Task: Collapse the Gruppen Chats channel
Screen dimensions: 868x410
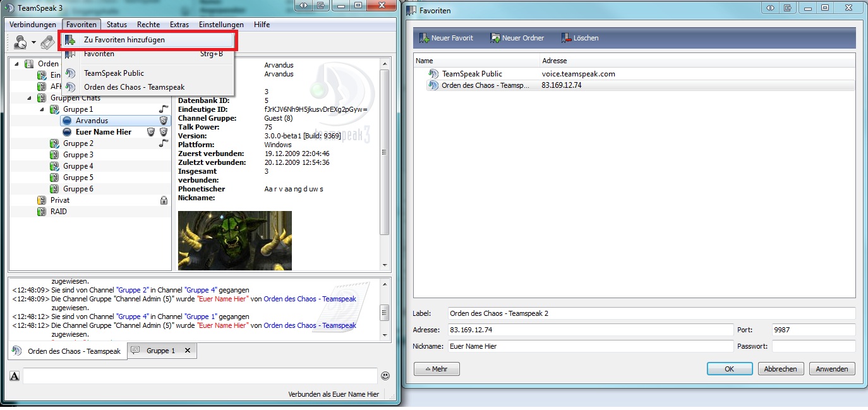Action: [29, 98]
